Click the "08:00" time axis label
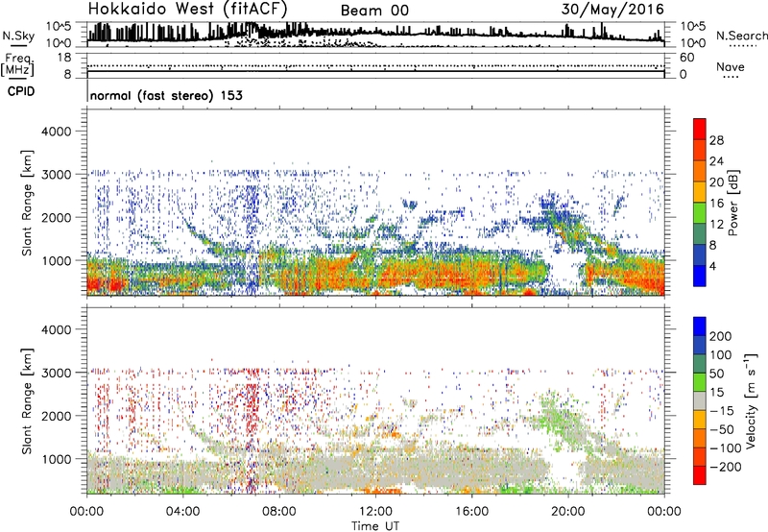The width and height of the screenshot is (768, 532). coord(279,512)
